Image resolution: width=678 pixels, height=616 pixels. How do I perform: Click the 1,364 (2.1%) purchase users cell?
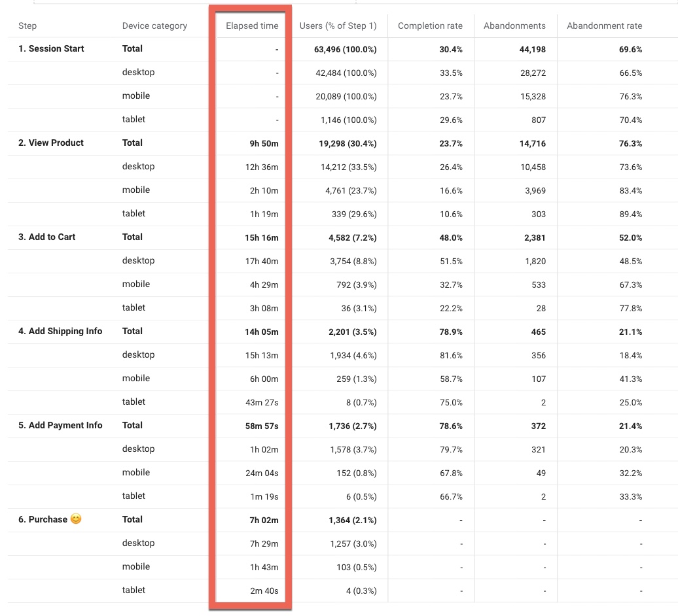(x=352, y=521)
